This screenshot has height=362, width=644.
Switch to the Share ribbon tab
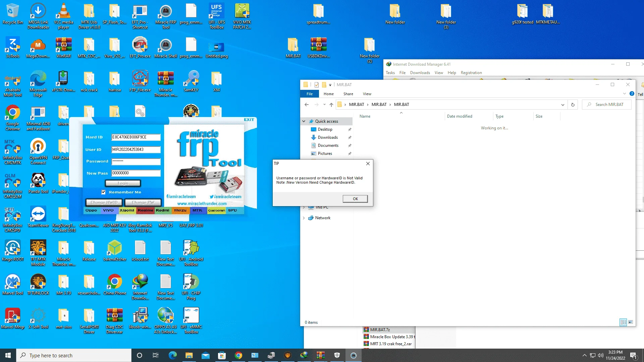coord(348,94)
